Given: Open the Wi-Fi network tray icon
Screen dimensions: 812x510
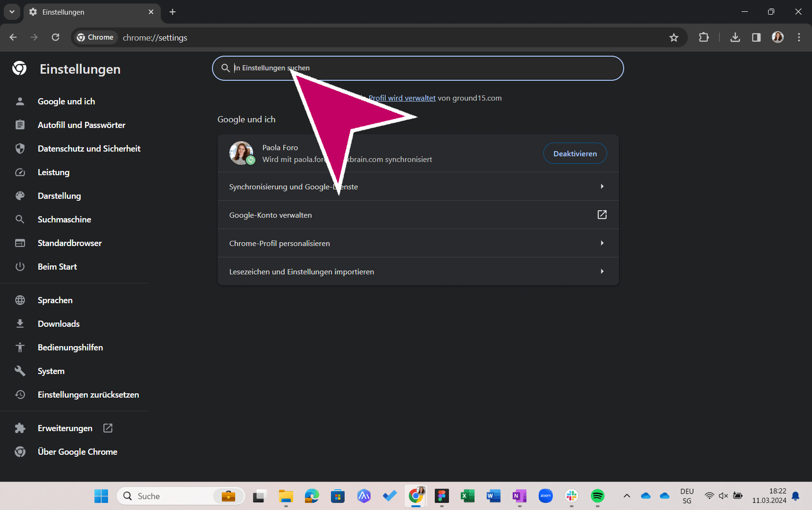Looking at the screenshot, I should pos(709,496).
